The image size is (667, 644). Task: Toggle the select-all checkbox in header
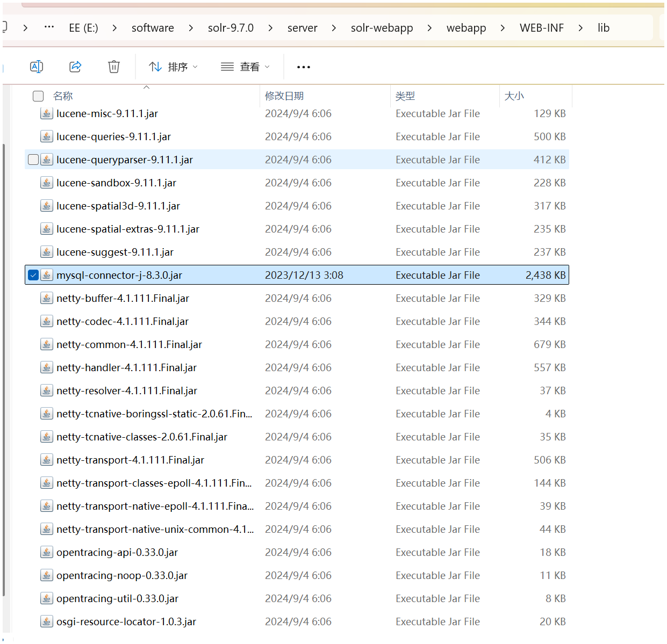pos(38,96)
